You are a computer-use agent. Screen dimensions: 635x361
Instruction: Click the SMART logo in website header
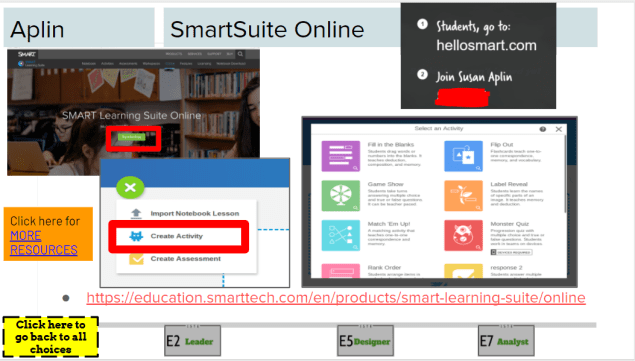pos(27,54)
